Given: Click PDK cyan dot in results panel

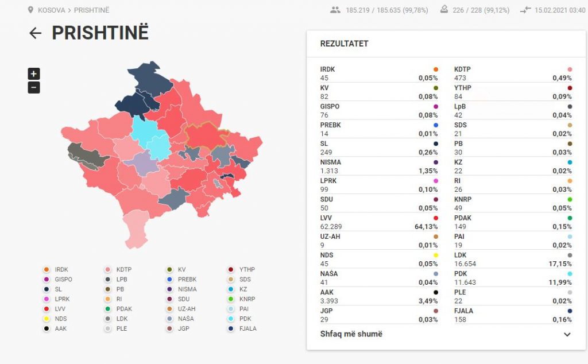Looking at the screenshot, I should point(570,274).
